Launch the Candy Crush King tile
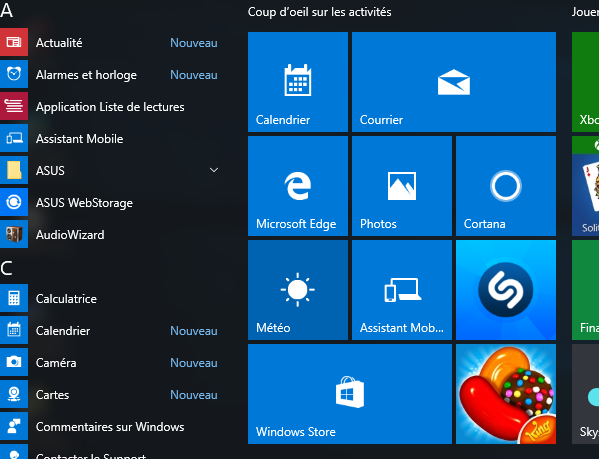Viewport: 599px width, 459px height. 506,394
